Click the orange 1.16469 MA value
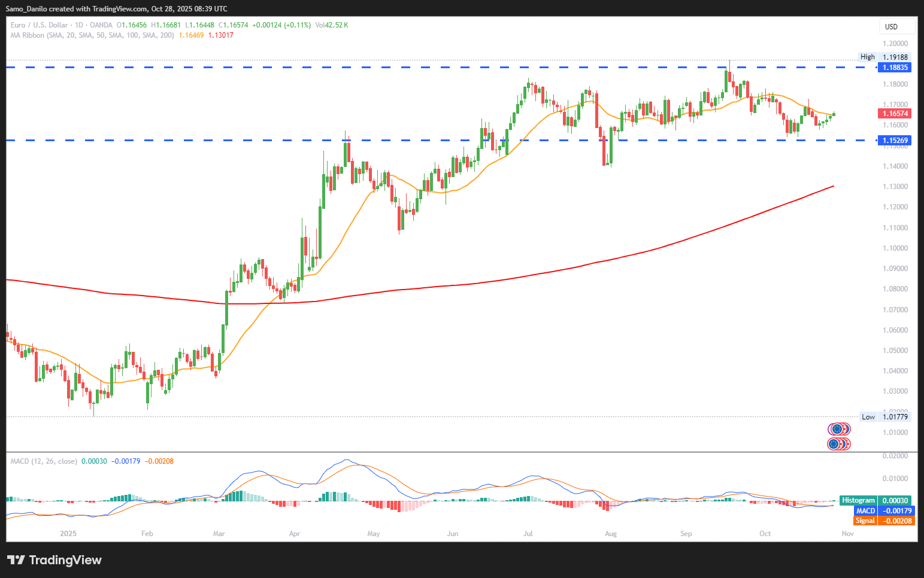 191,35
